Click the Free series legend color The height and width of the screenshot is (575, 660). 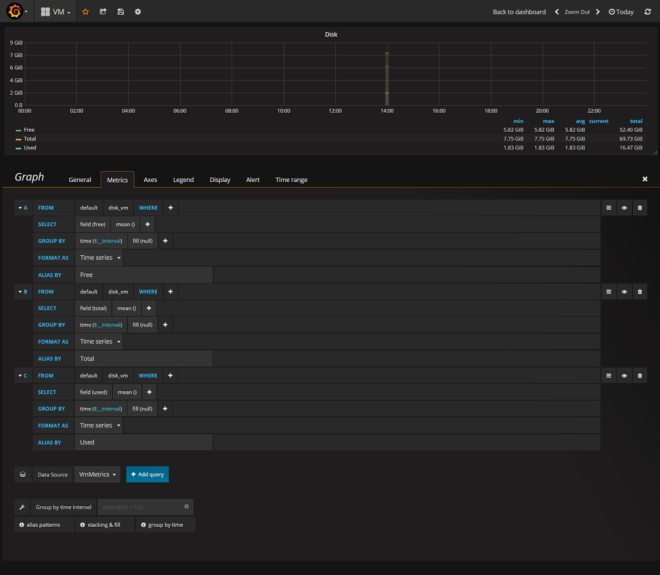tap(18, 130)
